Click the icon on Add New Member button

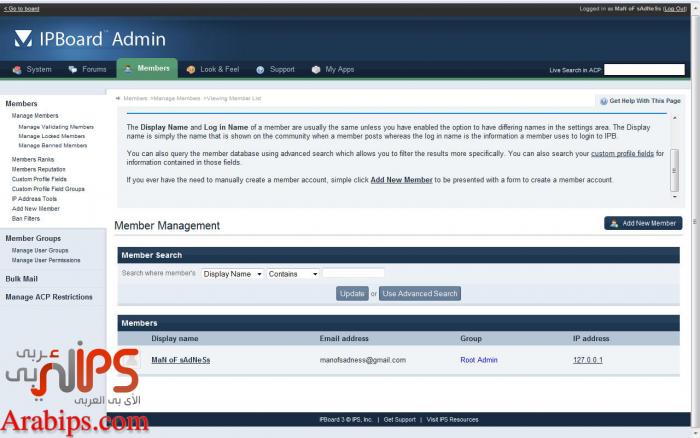613,223
